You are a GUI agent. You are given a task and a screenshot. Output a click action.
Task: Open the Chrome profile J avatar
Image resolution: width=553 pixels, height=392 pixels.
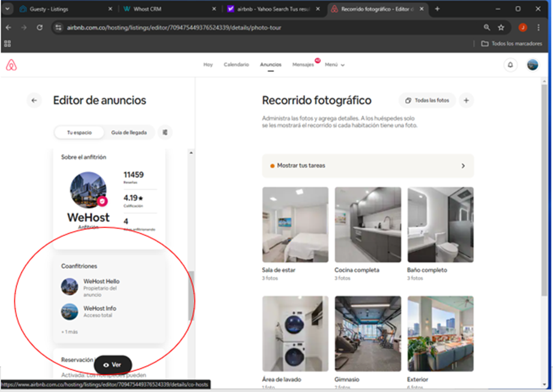click(522, 28)
